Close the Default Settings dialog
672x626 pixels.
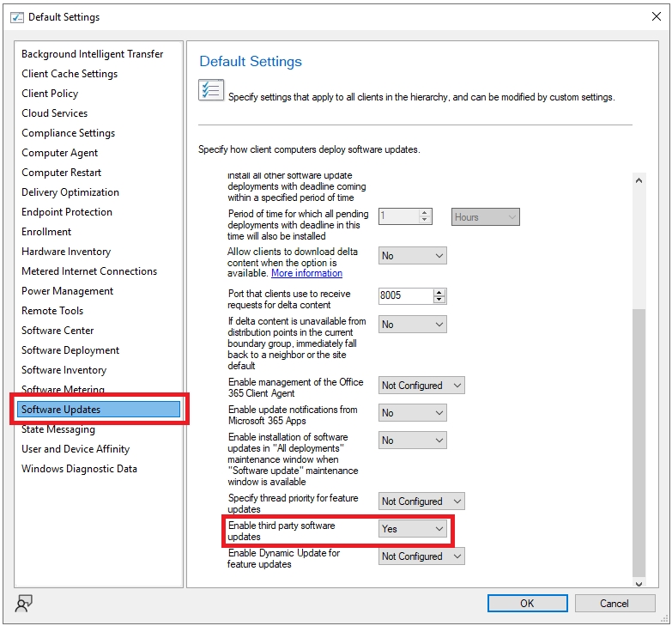click(657, 16)
